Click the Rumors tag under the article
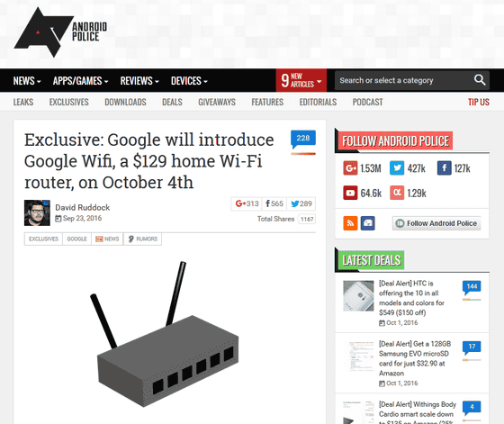504x424 pixels. pyautogui.click(x=142, y=239)
